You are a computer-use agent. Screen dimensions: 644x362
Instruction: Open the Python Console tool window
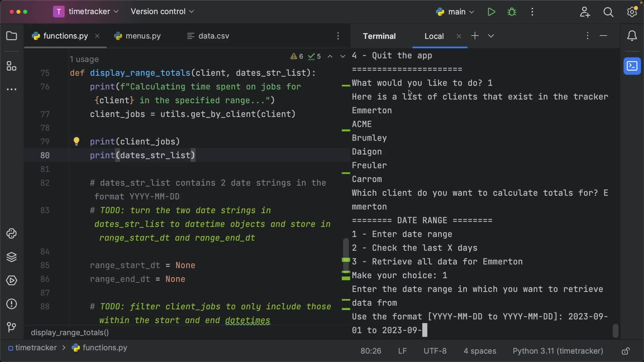coord(12,234)
